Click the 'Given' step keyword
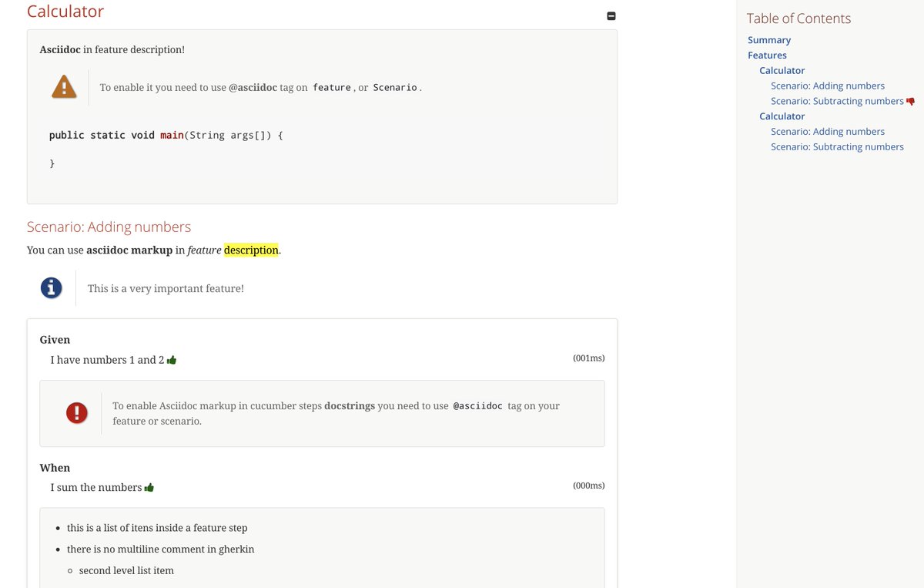 click(55, 340)
